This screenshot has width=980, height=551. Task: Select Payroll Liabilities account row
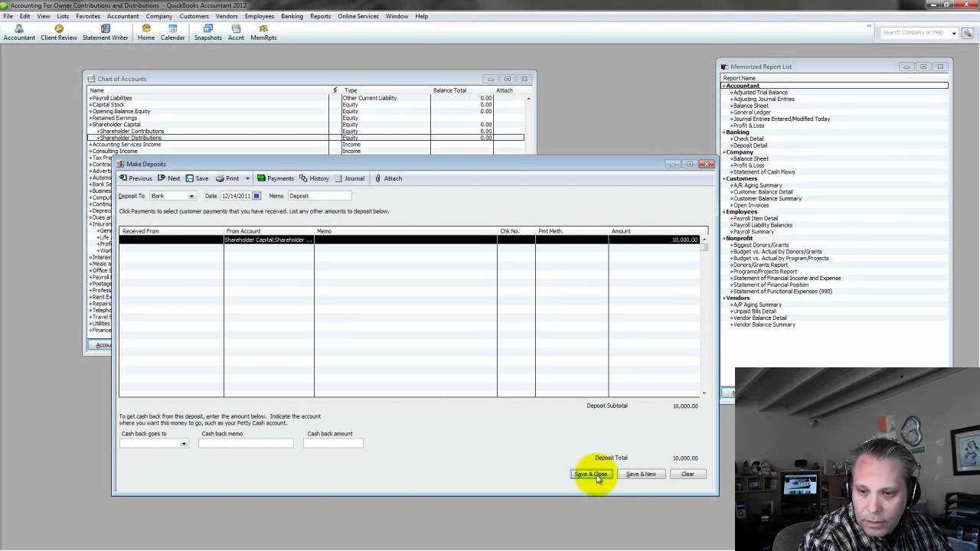point(306,98)
